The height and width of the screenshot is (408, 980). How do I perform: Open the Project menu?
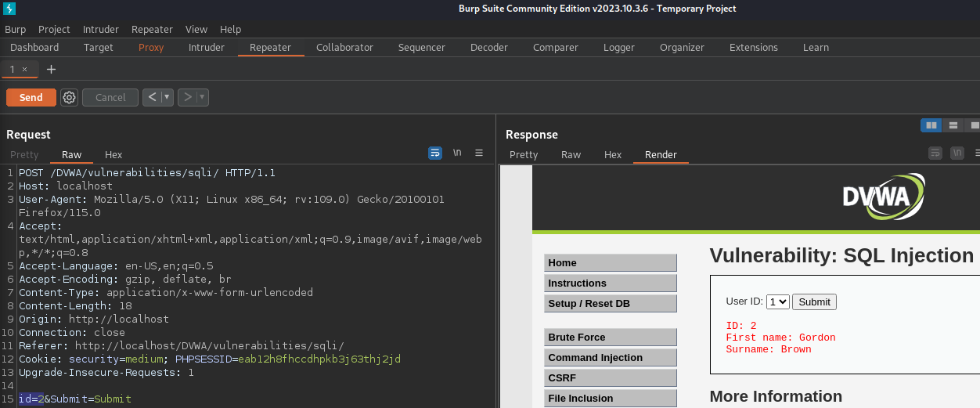click(x=54, y=29)
